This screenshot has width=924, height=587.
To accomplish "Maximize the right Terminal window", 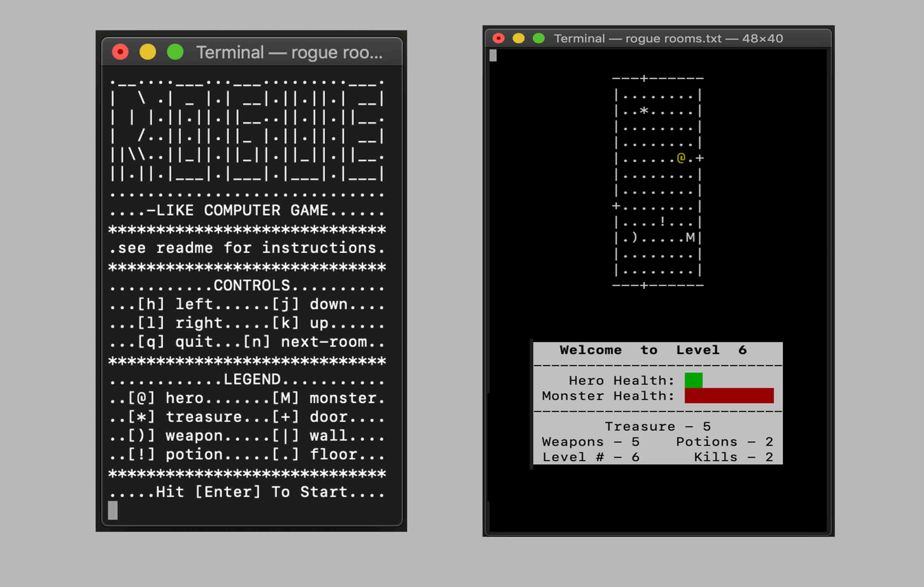I will (539, 38).
